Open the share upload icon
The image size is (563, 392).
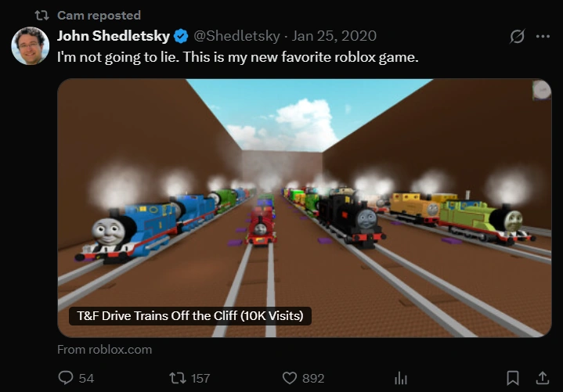[x=543, y=378]
